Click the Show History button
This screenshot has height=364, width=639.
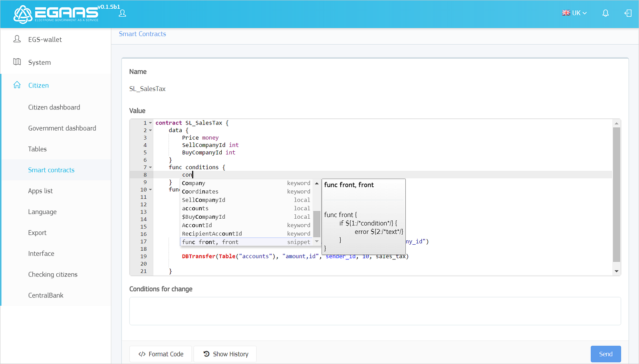(225, 354)
